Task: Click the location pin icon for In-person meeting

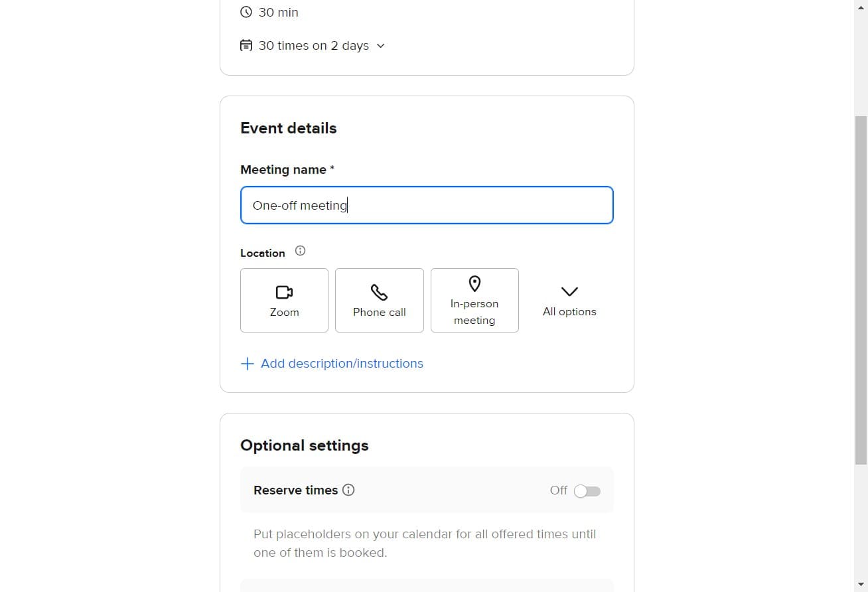Action: (474, 284)
